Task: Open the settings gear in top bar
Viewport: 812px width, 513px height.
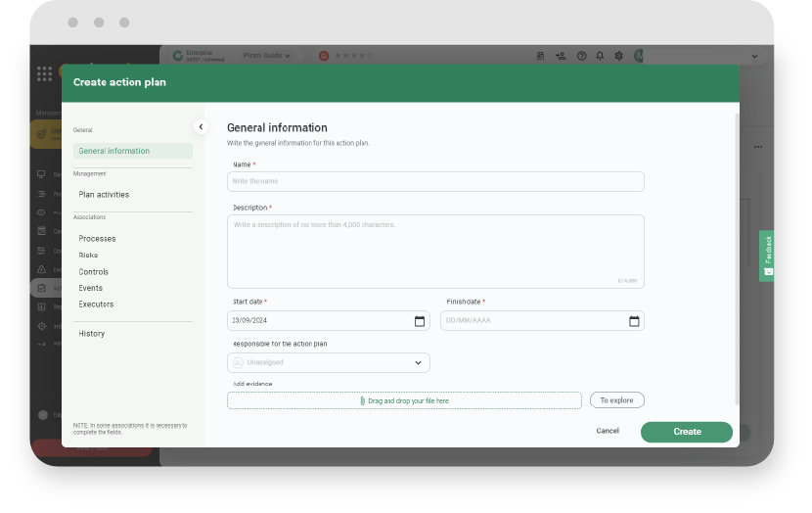Action: 618,57
